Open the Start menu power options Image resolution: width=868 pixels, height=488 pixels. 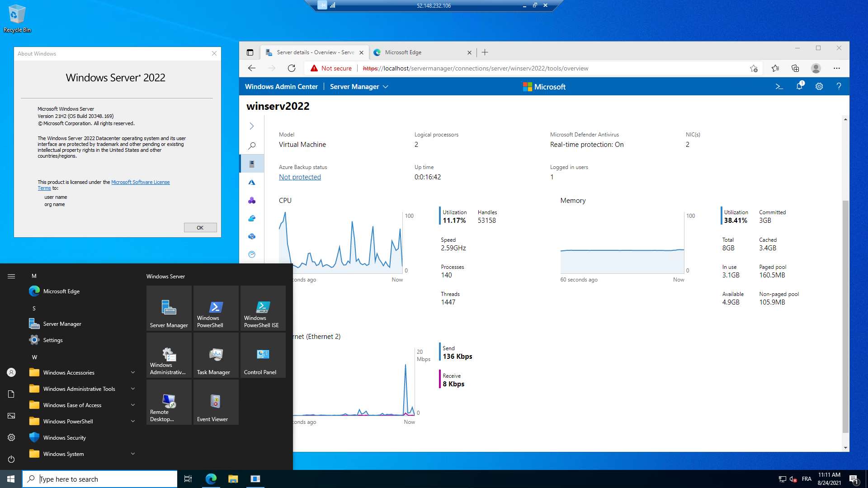[x=11, y=459]
